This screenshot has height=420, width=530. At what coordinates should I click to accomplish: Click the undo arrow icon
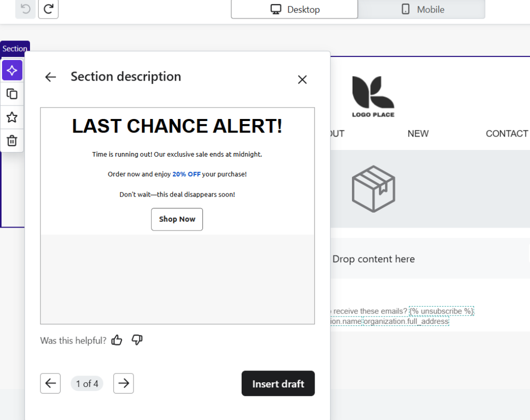(x=25, y=9)
